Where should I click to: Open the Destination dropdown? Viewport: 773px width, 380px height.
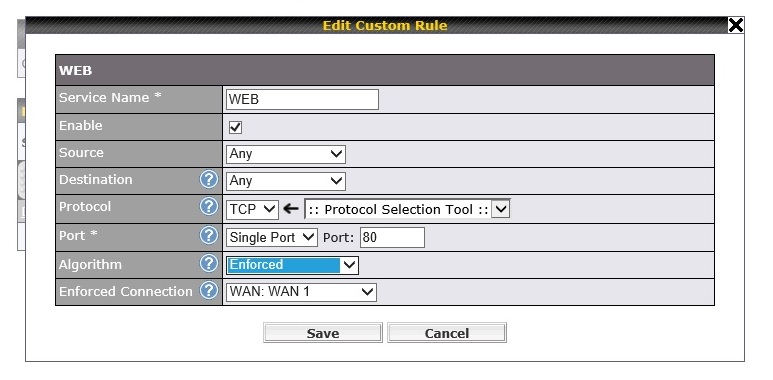286,181
